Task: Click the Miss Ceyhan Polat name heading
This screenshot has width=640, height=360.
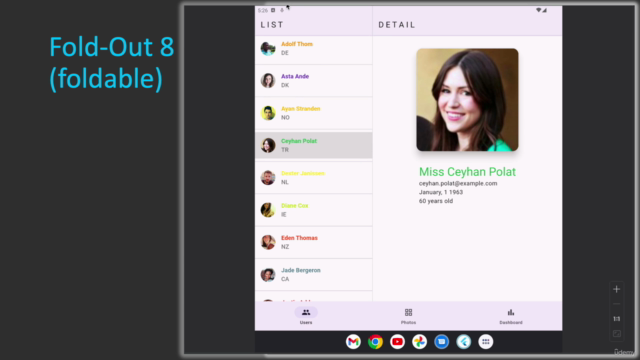Action: tap(467, 172)
